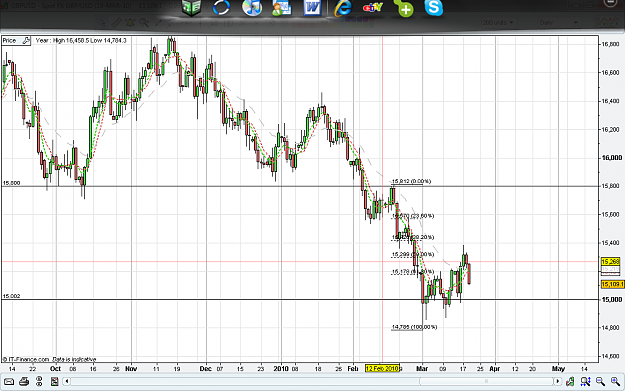Click the dimmed magnifier toolbar icon

point(144,23)
